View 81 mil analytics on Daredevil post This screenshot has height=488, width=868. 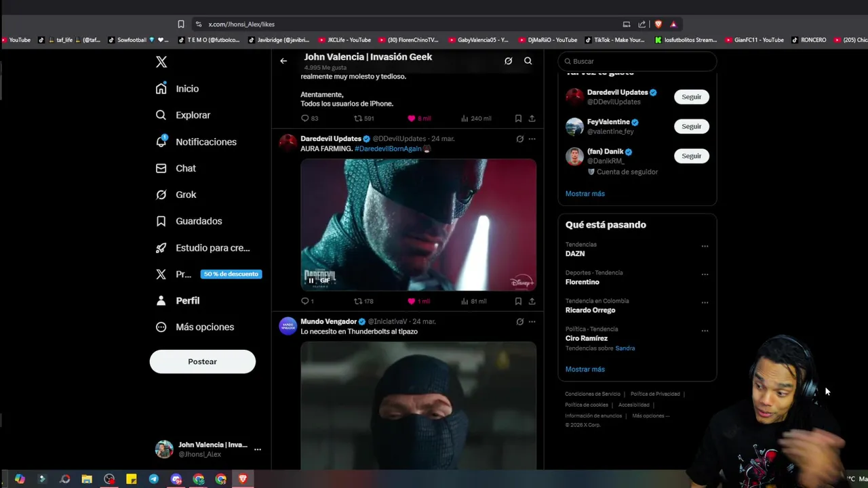pyautogui.click(x=474, y=301)
